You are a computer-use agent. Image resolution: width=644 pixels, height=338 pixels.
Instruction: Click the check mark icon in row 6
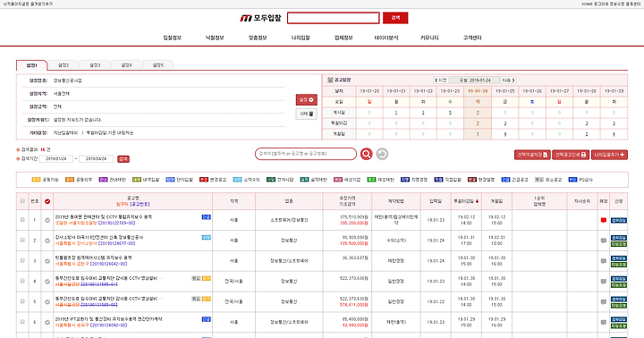(47, 323)
